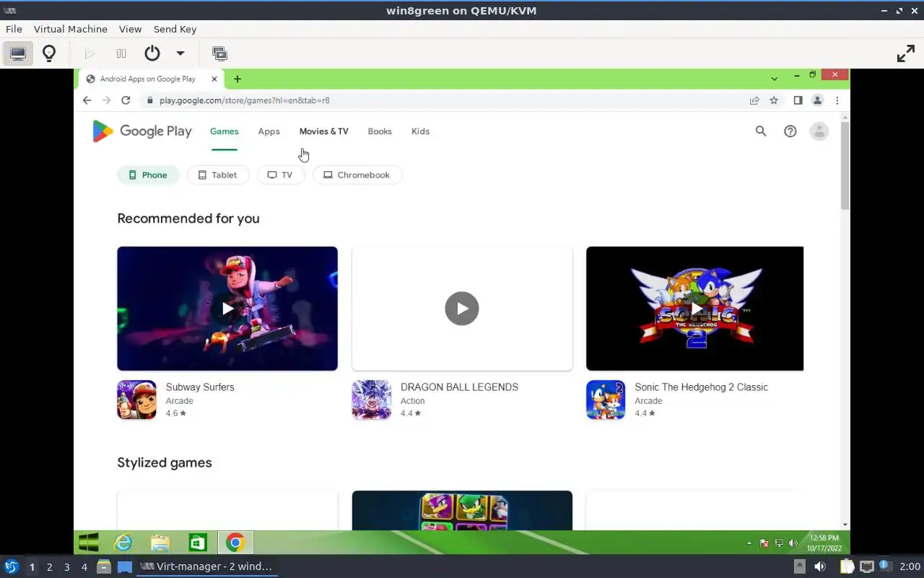
Task: Select the Phone device filter
Action: pyautogui.click(x=148, y=175)
